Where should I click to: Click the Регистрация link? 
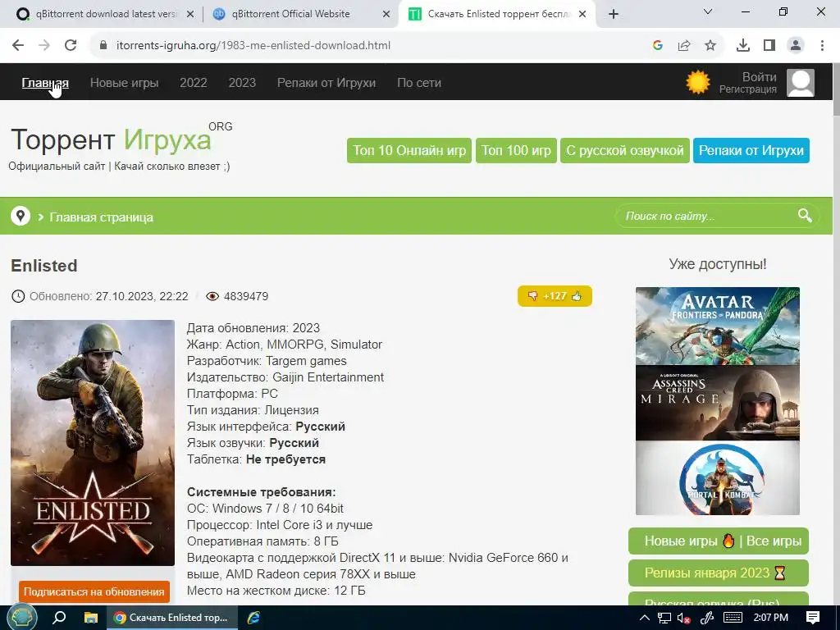click(748, 89)
